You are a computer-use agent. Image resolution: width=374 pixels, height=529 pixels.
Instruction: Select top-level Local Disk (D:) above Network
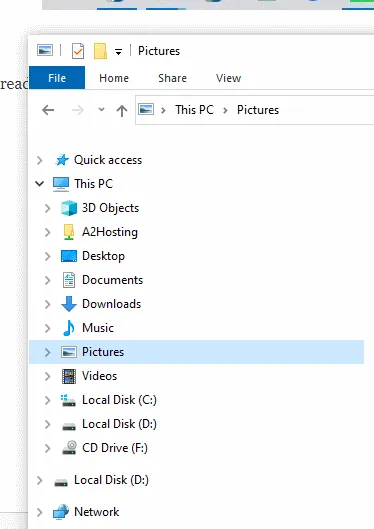111,480
